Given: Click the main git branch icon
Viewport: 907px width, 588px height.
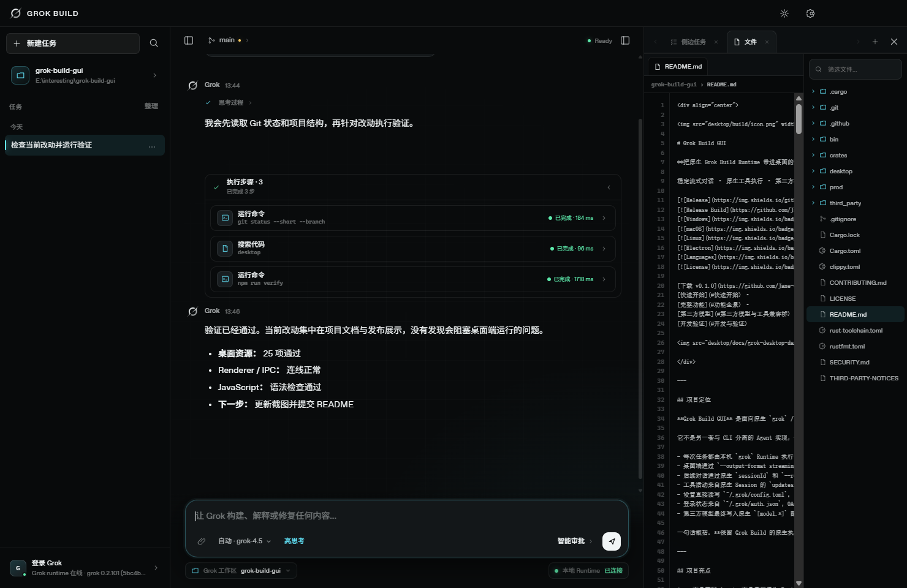Looking at the screenshot, I should click(211, 40).
